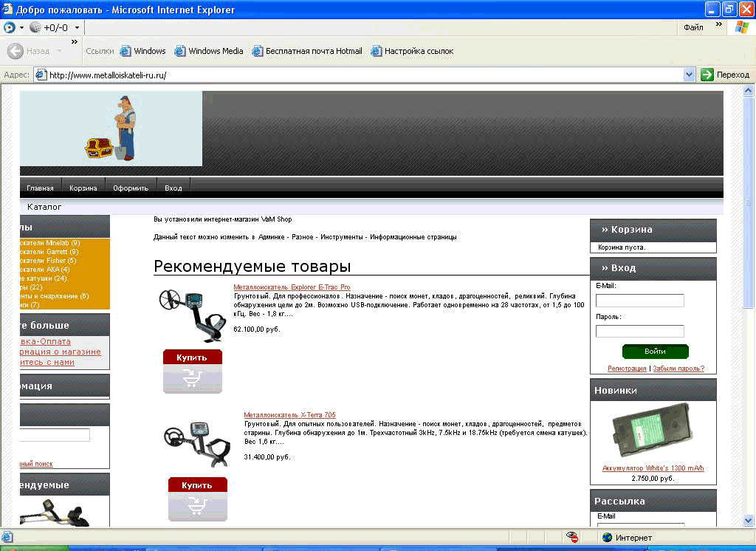The height and width of the screenshot is (551, 756).
Task: Expand the toolbar overflow chevron beside Назад
Action: pos(75,42)
